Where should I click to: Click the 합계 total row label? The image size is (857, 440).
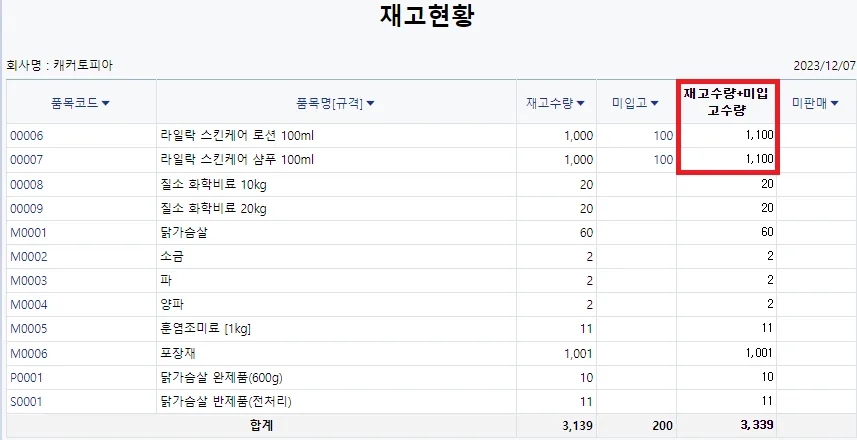point(260,425)
